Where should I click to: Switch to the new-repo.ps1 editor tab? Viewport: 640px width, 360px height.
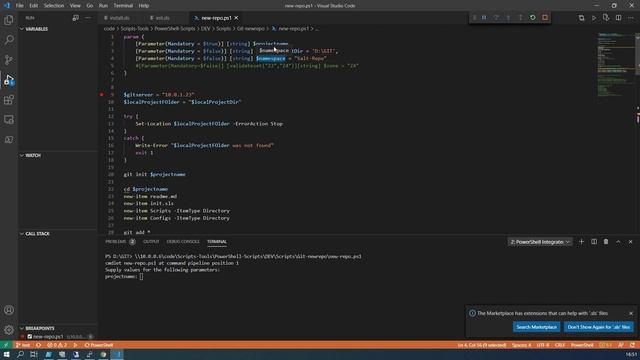(216, 18)
